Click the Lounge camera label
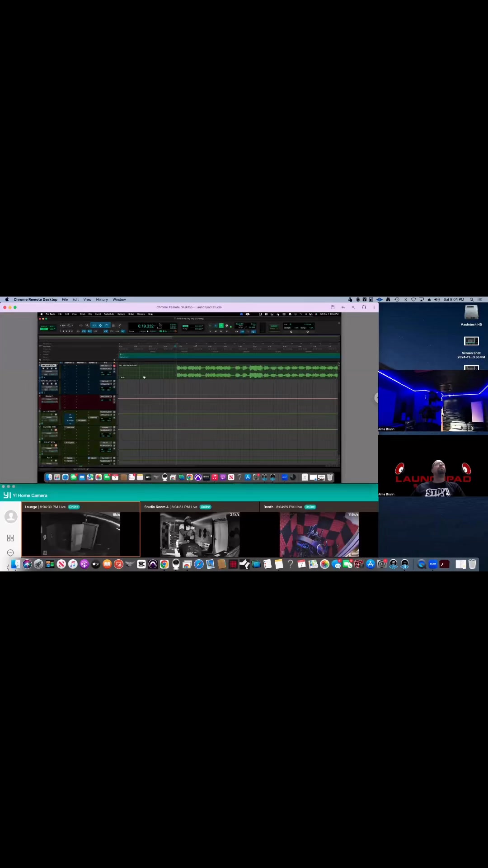Screen dimensions: 488x868 [x=31, y=507]
